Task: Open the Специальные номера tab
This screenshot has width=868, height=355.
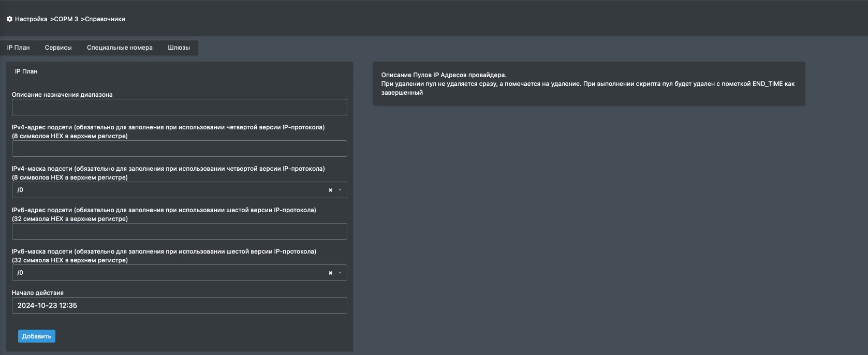Action: pyautogui.click(x=120, y=48)
